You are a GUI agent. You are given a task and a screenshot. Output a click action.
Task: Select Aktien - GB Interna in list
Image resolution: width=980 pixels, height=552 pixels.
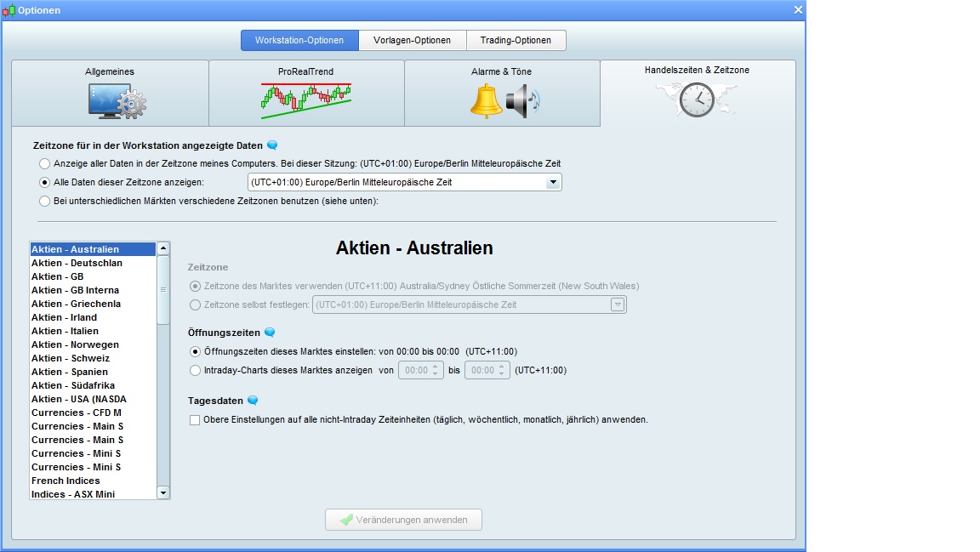[93, 291]
